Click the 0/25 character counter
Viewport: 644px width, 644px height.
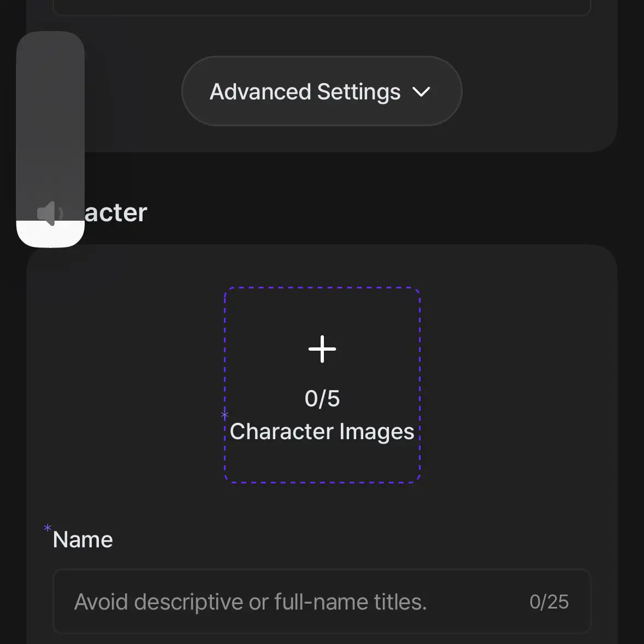(549, 602)
